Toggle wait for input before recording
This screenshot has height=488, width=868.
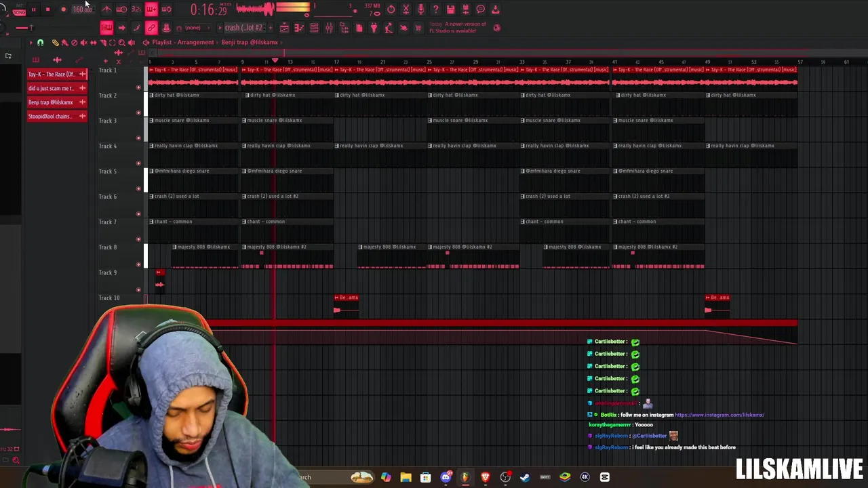click(121, 9)
